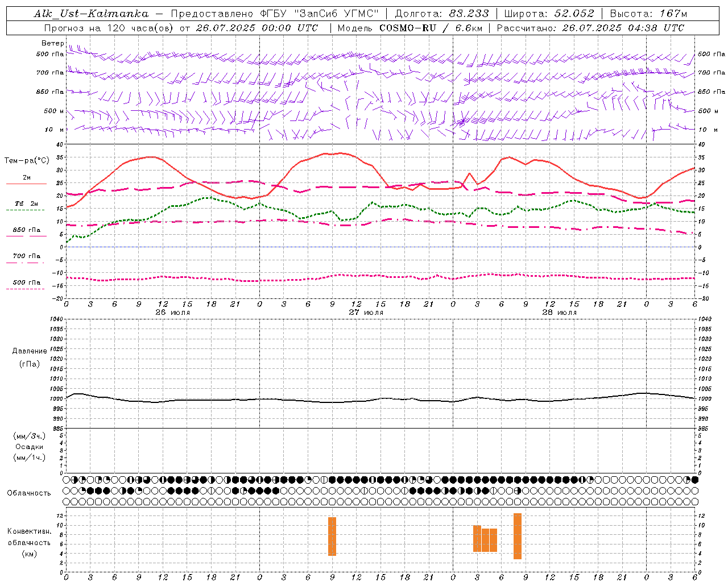Click the station name Alk_Ust-Kaimanka

coord(91,14)
